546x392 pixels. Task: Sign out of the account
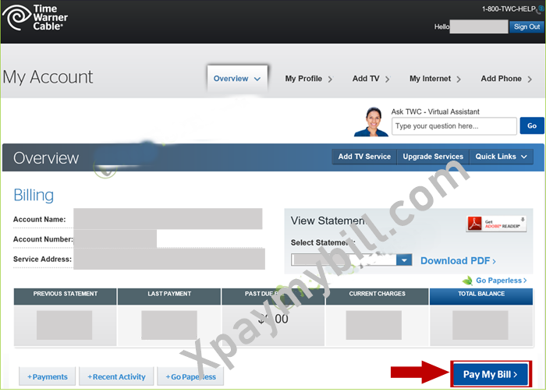(526, 26)
